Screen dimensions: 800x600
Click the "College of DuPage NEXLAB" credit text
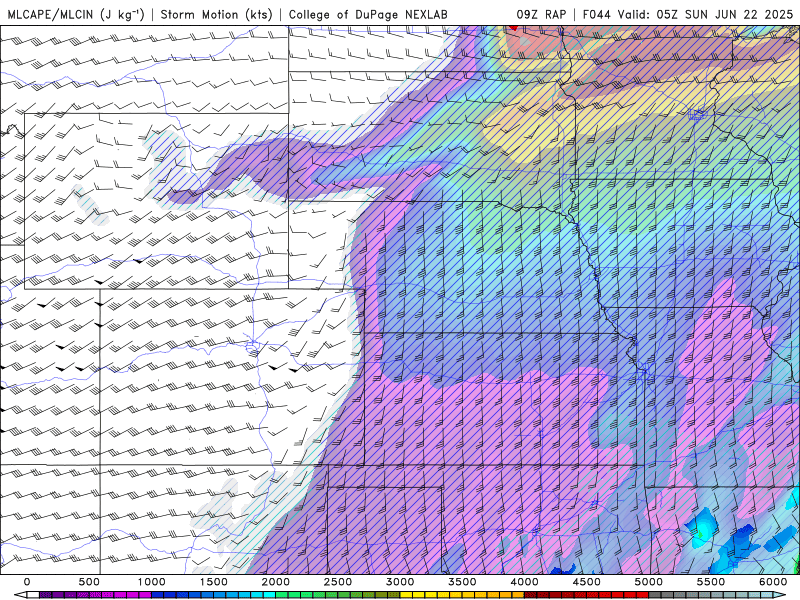pos(368,14)
